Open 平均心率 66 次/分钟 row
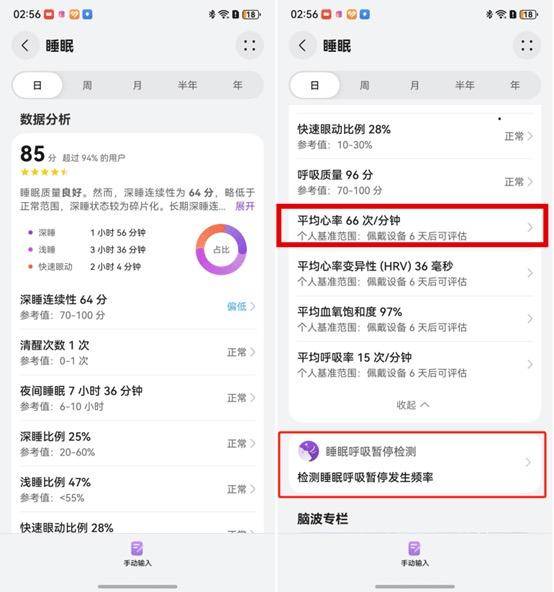554x592 pixels. (x=414, y=227)
